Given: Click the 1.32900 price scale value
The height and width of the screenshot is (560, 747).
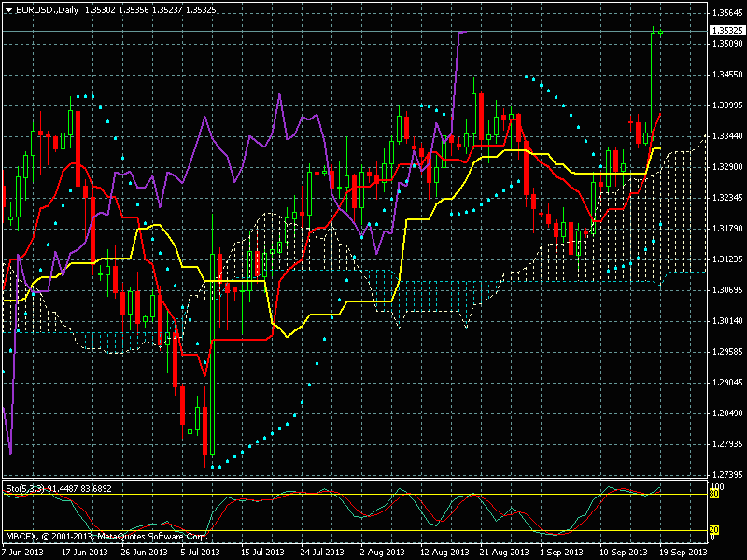Looking at the screenshot, I should point(726,167).
